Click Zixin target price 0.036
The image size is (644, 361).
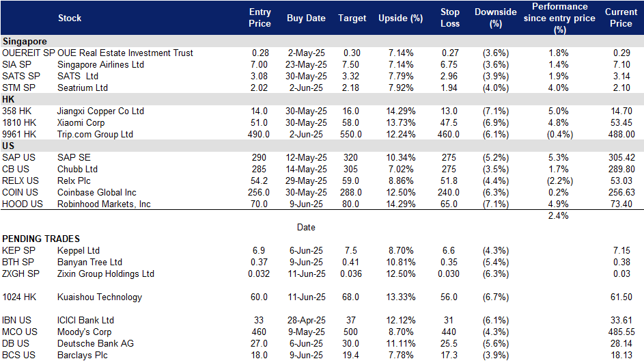[x=351, y=274]
